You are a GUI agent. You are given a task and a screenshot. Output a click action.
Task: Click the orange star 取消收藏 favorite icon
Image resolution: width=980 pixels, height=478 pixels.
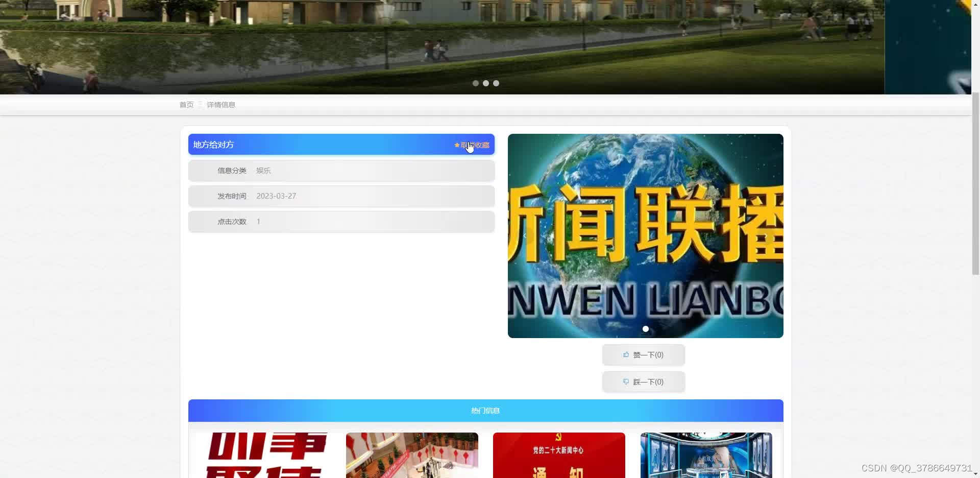point(457,145)
